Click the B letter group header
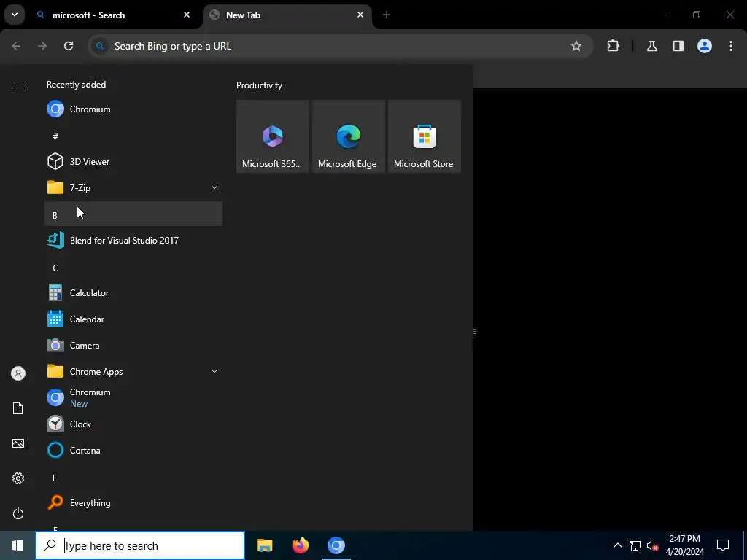The width and height of the screenshot is (747, 560). tap(133, 214)
